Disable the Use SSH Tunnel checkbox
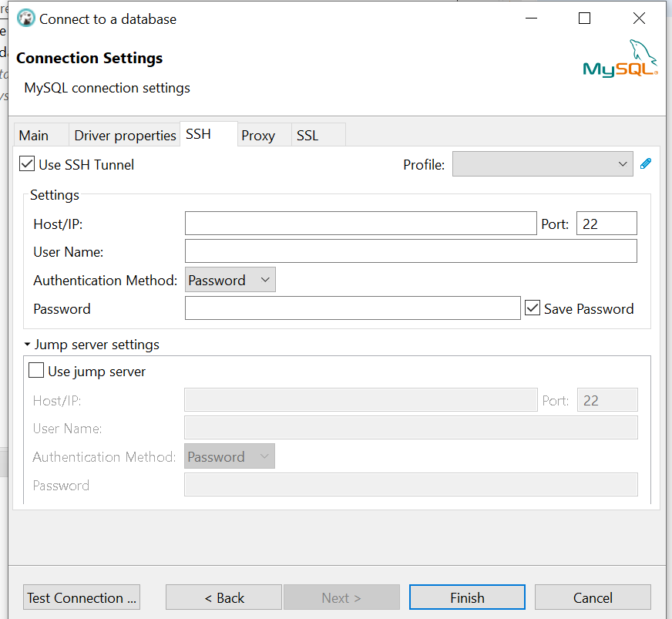This screenshot has height=619, width=672. click(x=28, y=164)
